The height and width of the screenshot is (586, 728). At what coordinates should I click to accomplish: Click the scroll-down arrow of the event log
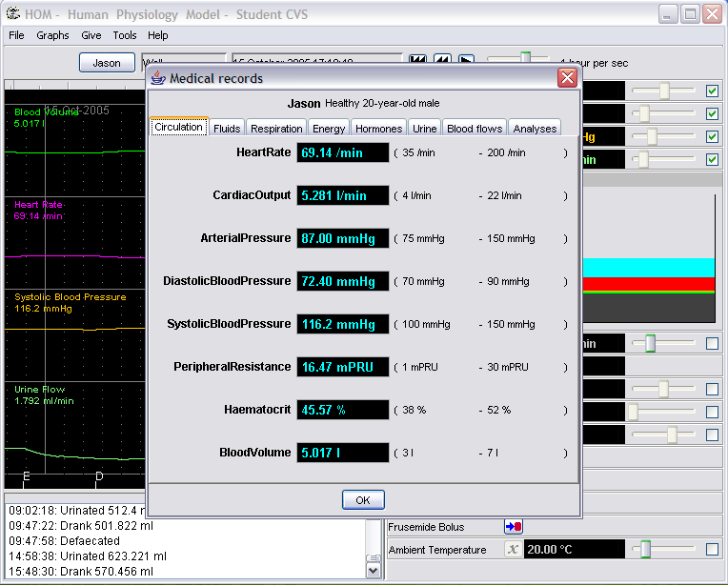pos(374,570)
